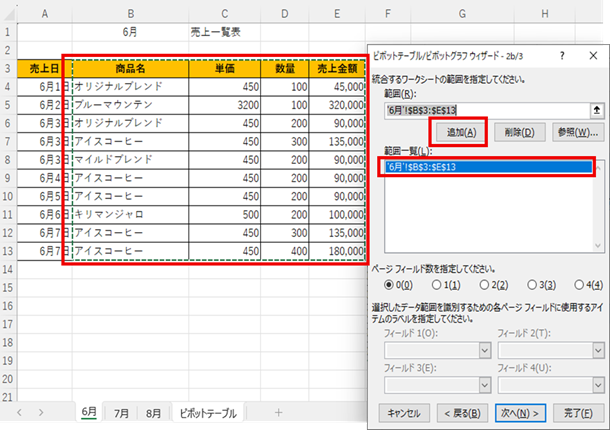Click the help question mark in wizard title bar
This screenshot has height=430, width=610.
click(x=562, y=55)
